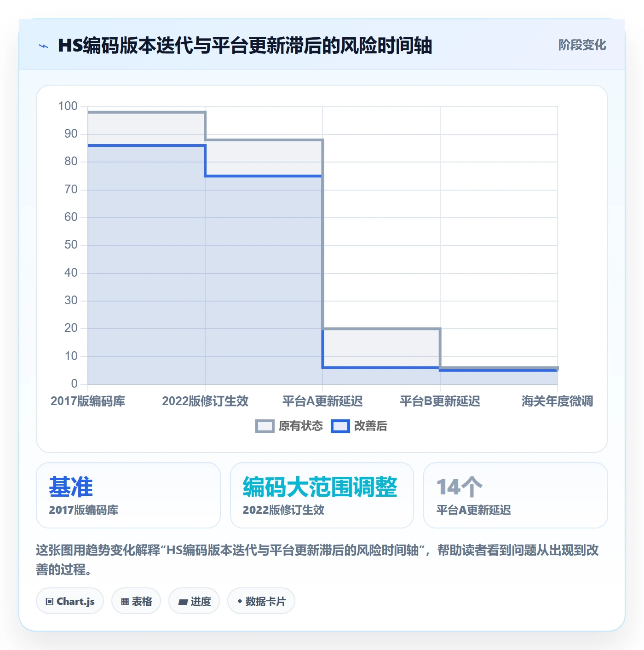
Task: Click the description paragraph starting 这张图用趋势变化
Action: (317, 560)
